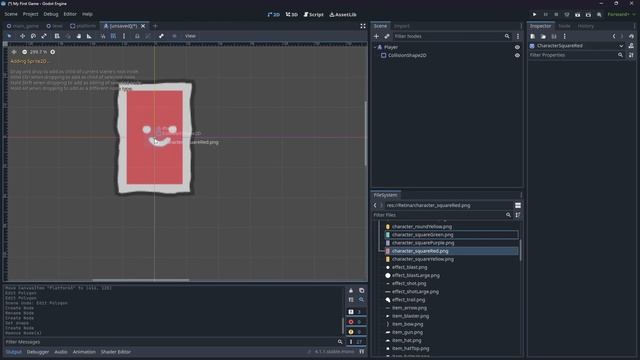Screen dimensions: 640x360
Task: Toggle standard messages filter in Output
Action: pos(356,312)
